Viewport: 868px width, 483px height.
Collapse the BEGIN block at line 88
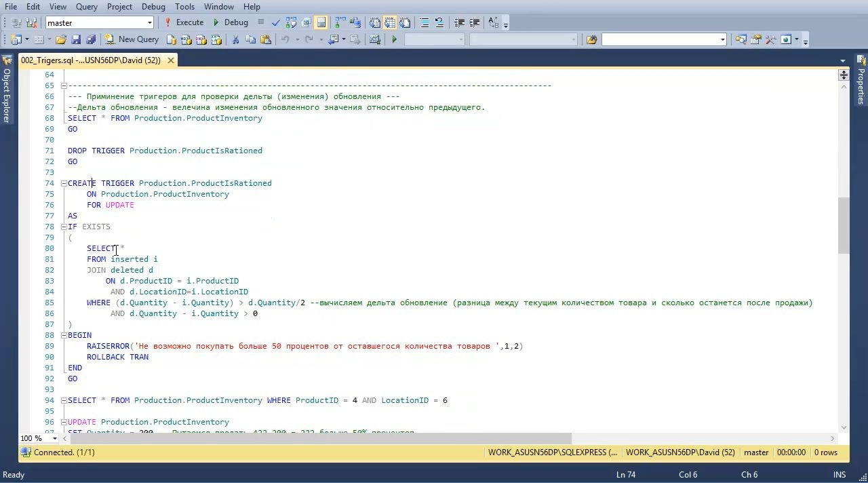tap(64, 335)
